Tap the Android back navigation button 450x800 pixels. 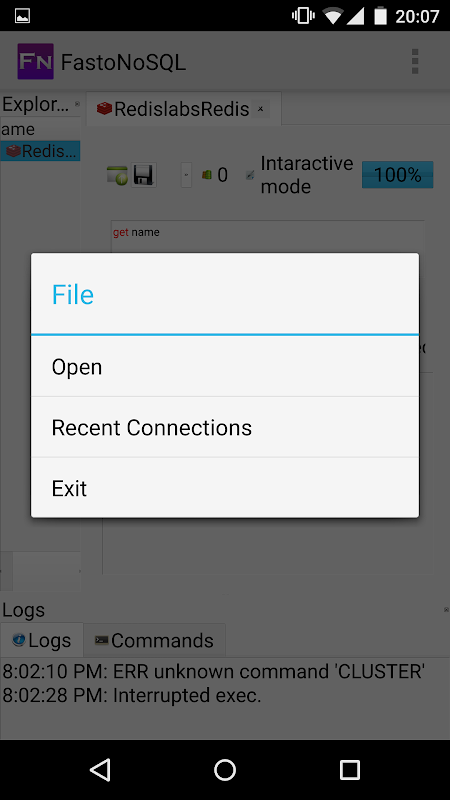click(100, 769)
